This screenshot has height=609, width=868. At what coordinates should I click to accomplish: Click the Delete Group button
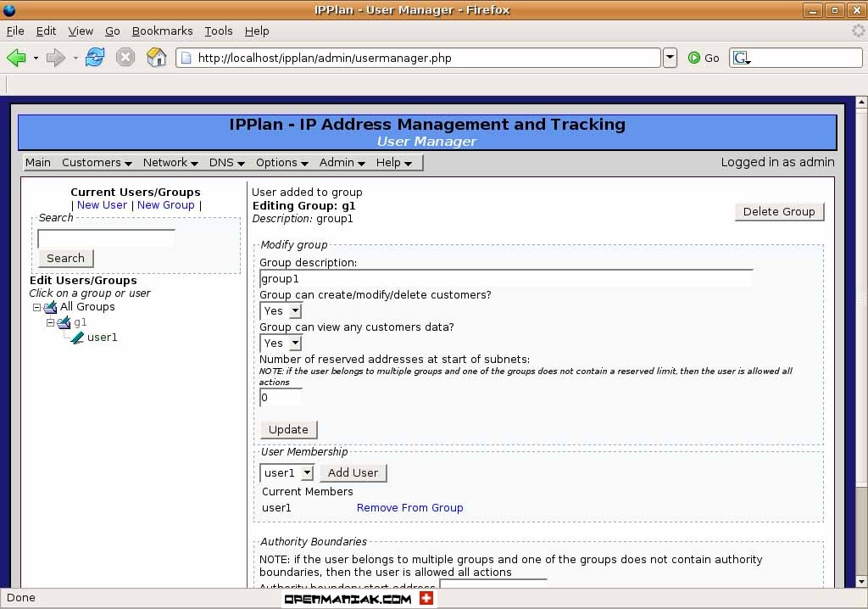tap(779, 212)
